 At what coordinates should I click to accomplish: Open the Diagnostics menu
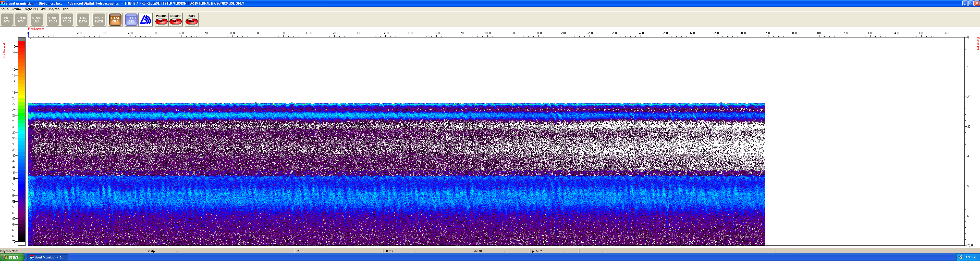pyautogui.click(x=30, y=9)
